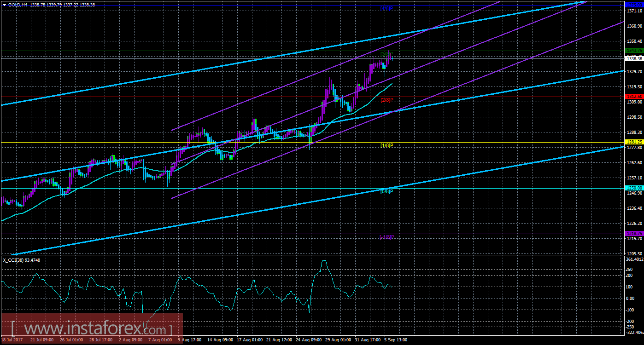Click the 9 Aug 17:00 time label
The height and width of the screenshot is (345, 644).
[x=189, y=340]
